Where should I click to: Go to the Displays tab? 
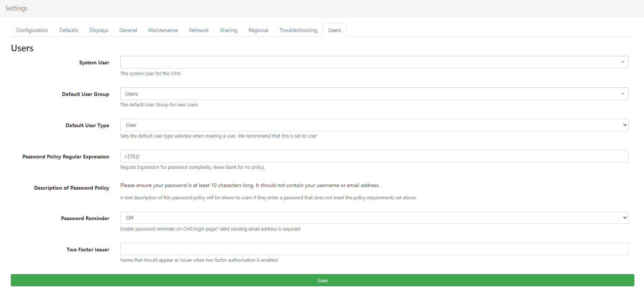(x=99, y=30)
